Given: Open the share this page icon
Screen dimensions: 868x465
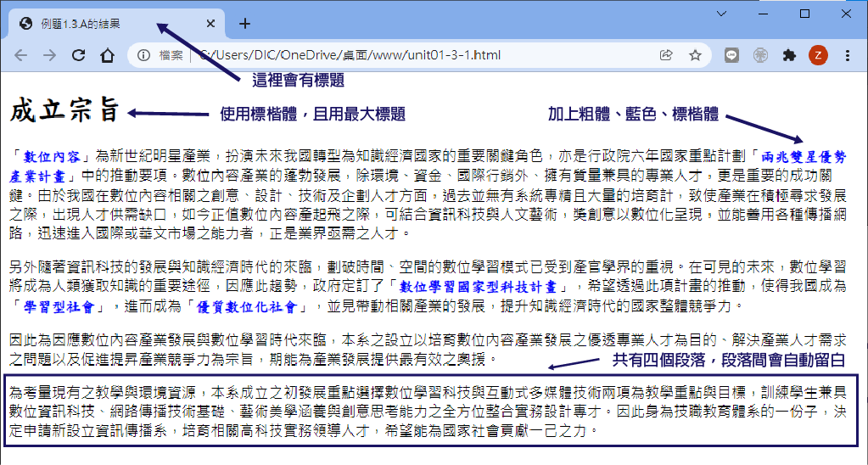Looking at the screenshot, I should (x=667, y=55).
